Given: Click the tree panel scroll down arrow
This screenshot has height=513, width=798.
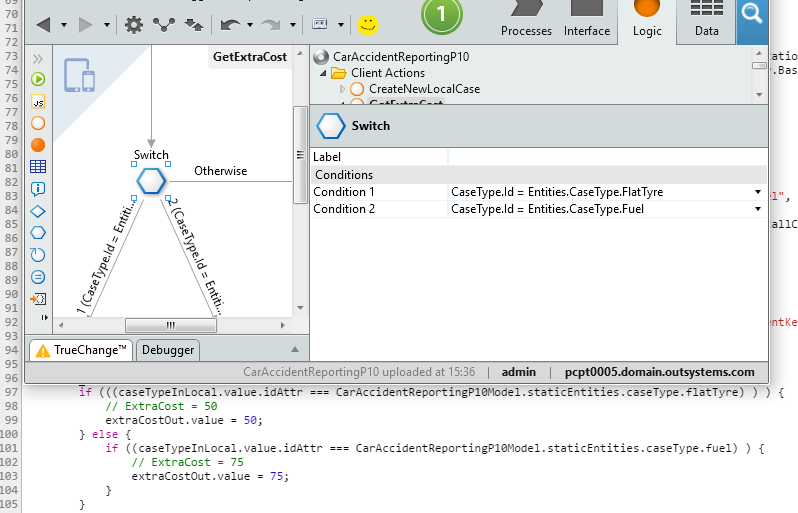Looking at the screenshot, I should point(759,95).
